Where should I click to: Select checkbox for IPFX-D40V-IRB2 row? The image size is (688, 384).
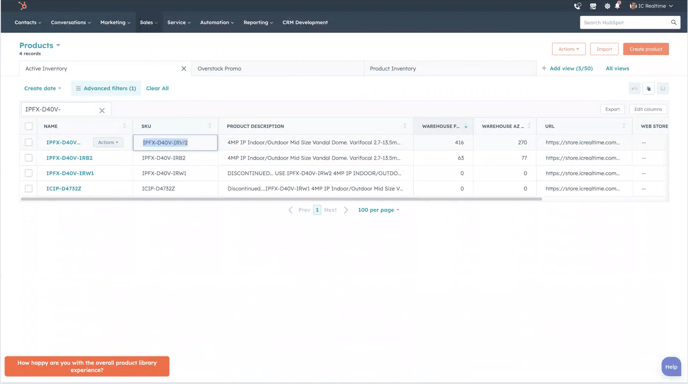[x=29, y=158]
